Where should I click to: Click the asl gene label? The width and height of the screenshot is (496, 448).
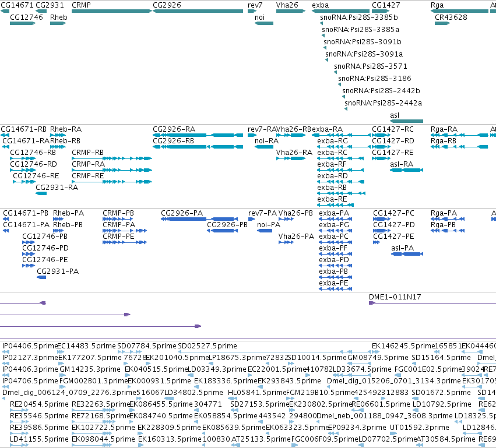point(395,115)
